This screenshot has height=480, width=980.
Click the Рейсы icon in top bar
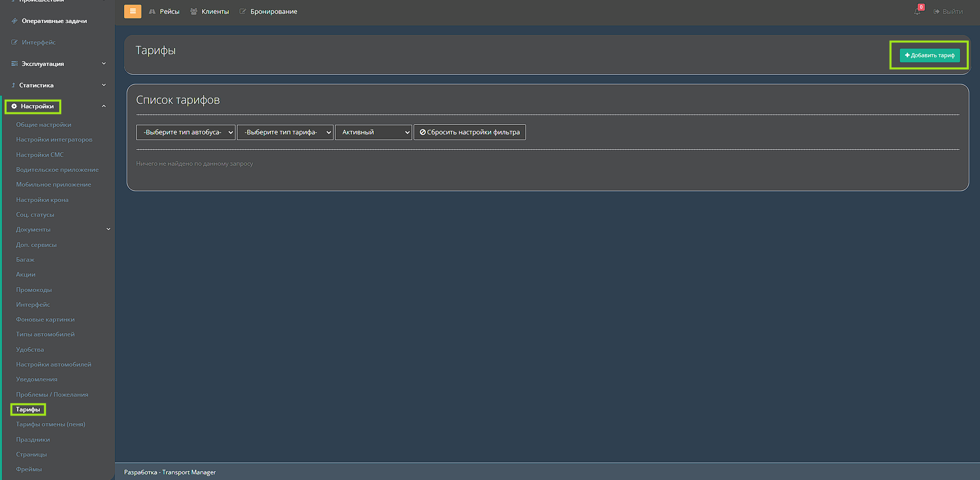pos(152,11)
